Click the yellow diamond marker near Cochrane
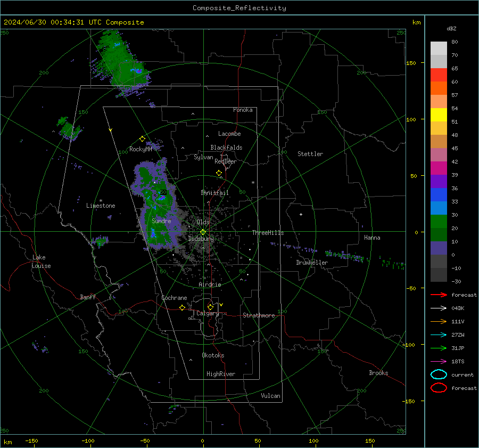Image resolution: width=479 pixels, height=448 pixels. [x=183, y=307]
